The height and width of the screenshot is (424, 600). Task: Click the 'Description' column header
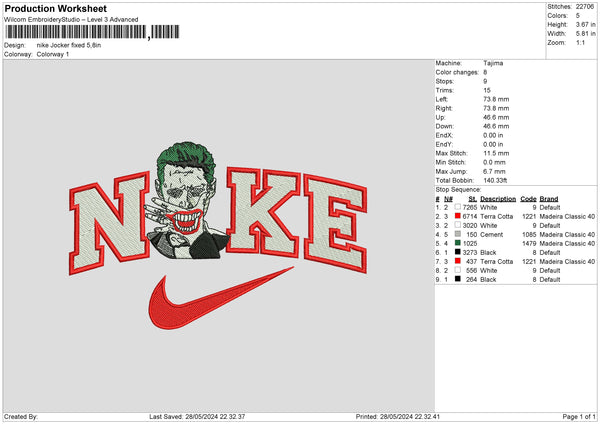coord(498,199)
